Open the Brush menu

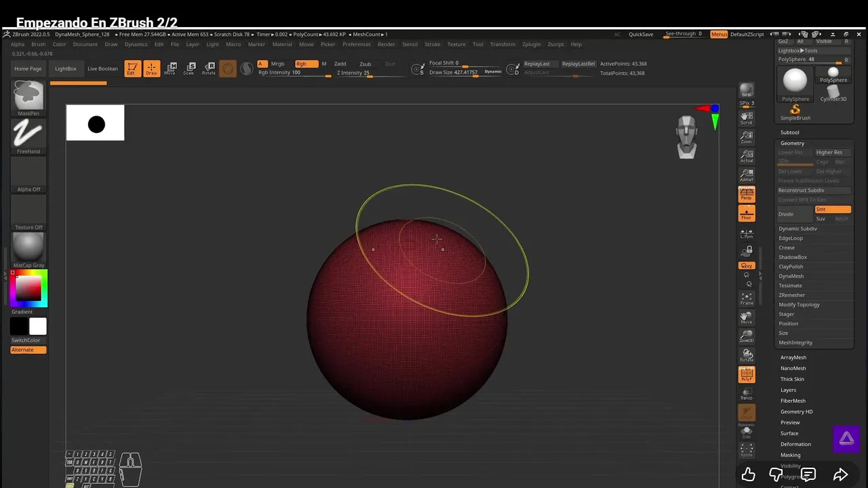point(39,44)
